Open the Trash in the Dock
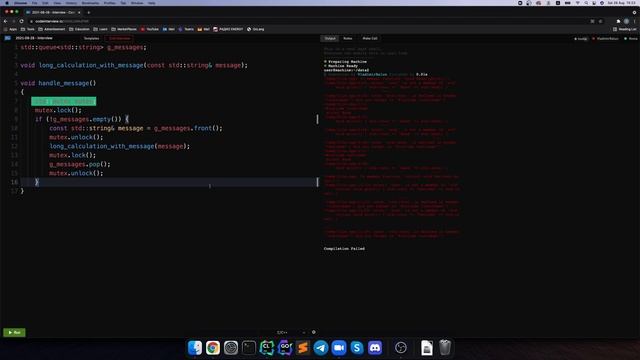Image resolution: width=640 pixels, height=360 pixels. (445, 348)
